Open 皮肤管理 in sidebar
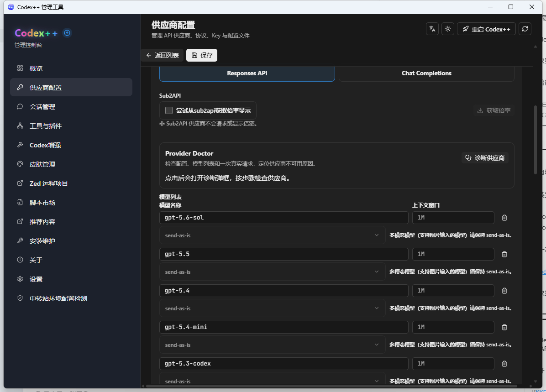This screenshot has height=392, width=546. coord(71,164)
